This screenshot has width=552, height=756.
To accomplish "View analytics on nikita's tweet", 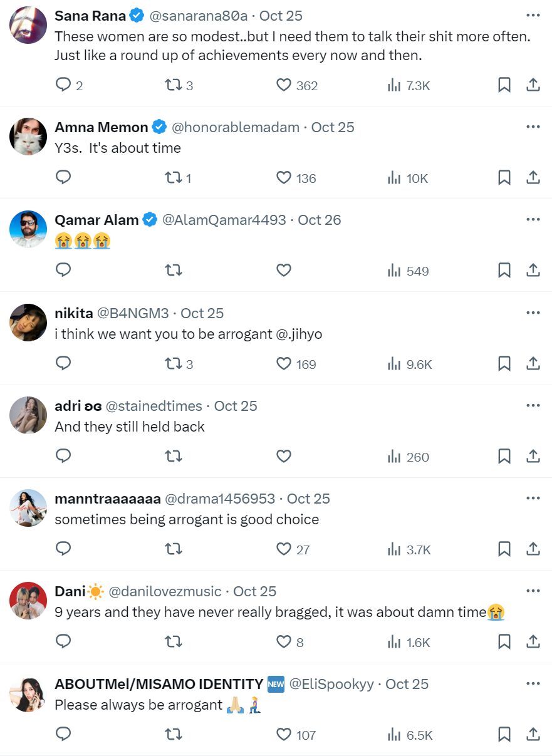I will 394,364.
